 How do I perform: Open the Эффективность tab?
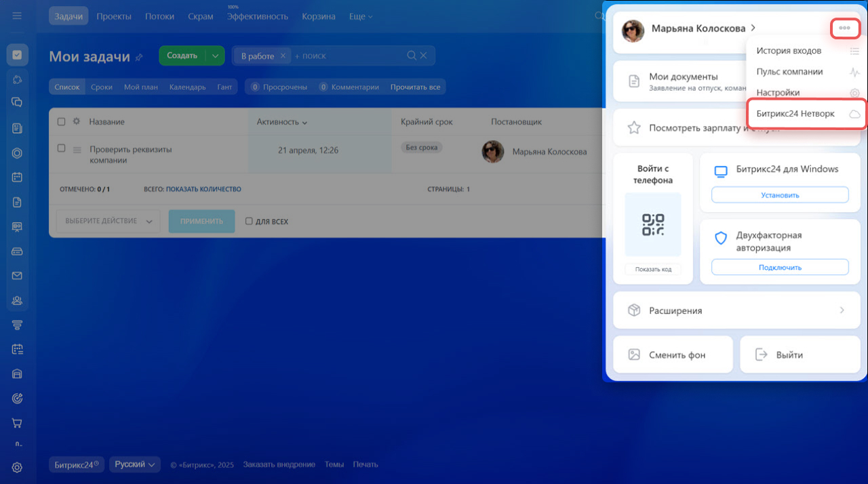(258, 16)
